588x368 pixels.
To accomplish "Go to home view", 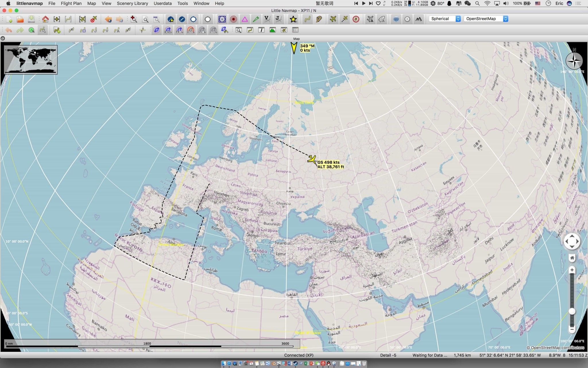I will click(x=45, y=19).
